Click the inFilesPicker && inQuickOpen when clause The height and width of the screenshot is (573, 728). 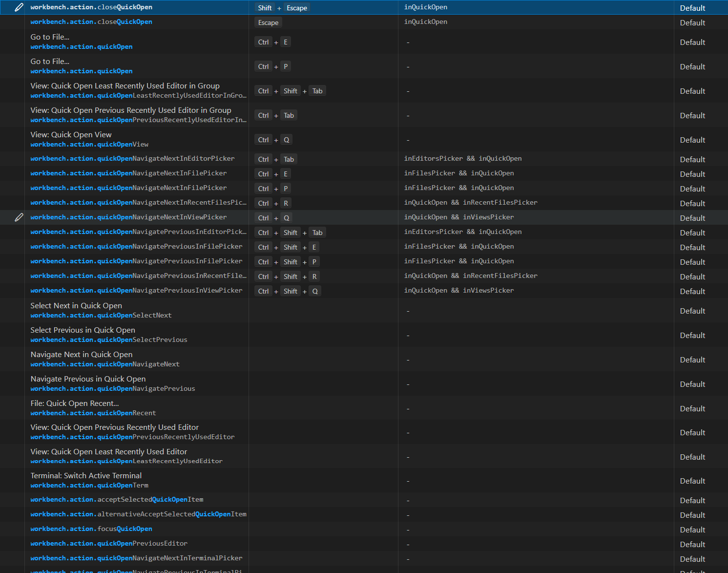coord(458,173)
